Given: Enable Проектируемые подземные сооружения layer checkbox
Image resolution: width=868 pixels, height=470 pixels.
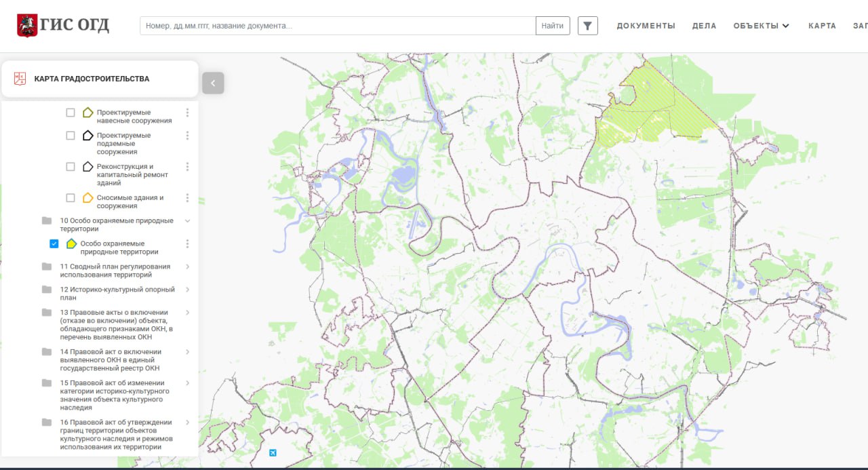Looking at the screenshot, I should (71, 136).
